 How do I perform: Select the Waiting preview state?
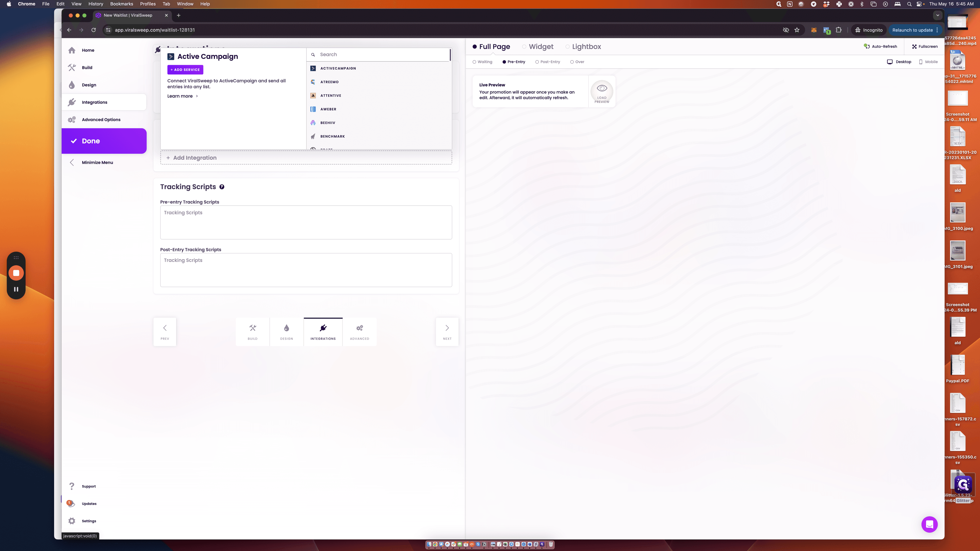(x=482, y=61)
